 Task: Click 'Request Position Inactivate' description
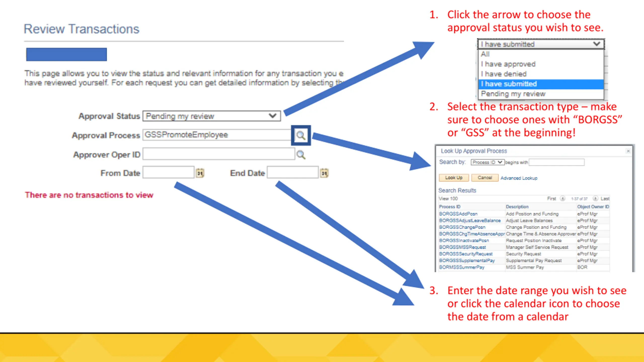coord(534,241)
